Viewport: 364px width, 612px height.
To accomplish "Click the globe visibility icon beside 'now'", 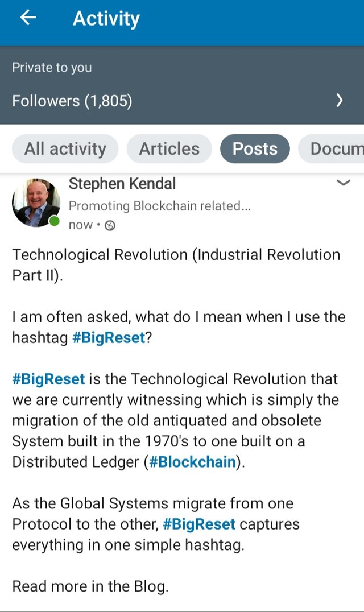I will click(110, 226).
